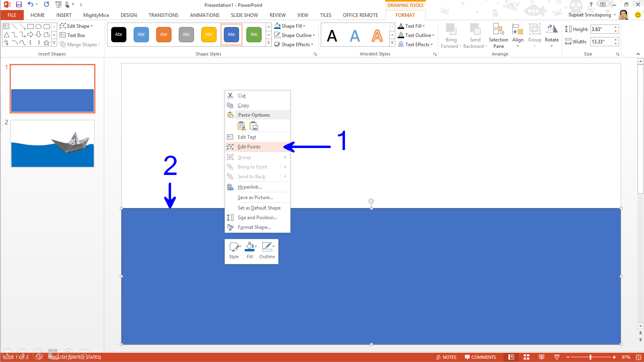Go to the FILE tab

[12, 15]
